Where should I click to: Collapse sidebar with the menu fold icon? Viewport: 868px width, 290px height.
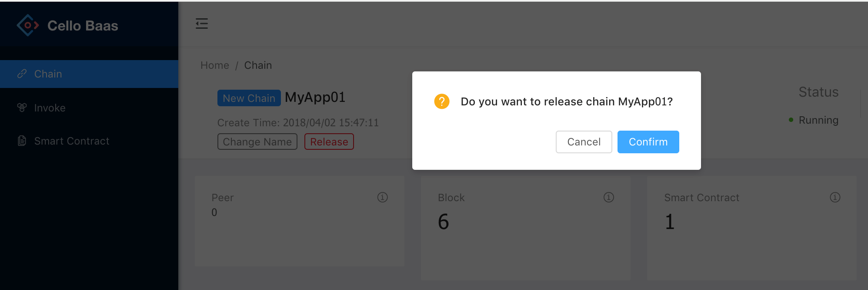click(x=202, y=24)
